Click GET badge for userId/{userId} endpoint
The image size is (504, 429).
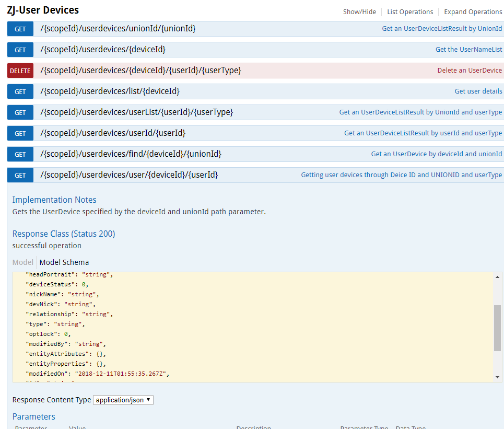[20, 133]
